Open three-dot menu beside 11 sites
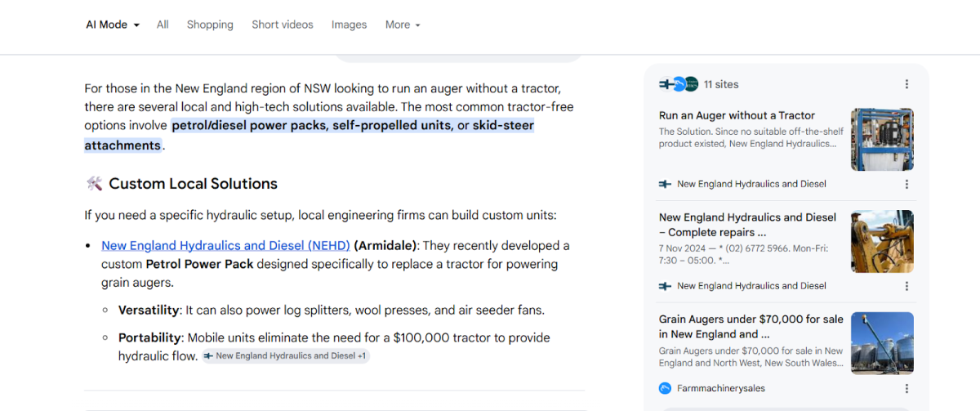This screenshot has height=411, width=980. pyautogui.click(x=906, y=84)
